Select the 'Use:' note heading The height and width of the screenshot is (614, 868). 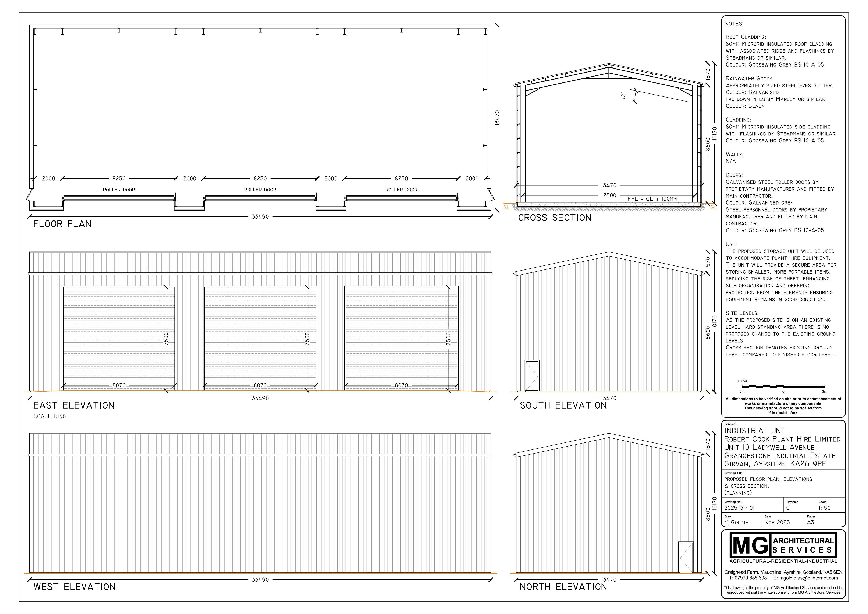click(x=731, y=244)
